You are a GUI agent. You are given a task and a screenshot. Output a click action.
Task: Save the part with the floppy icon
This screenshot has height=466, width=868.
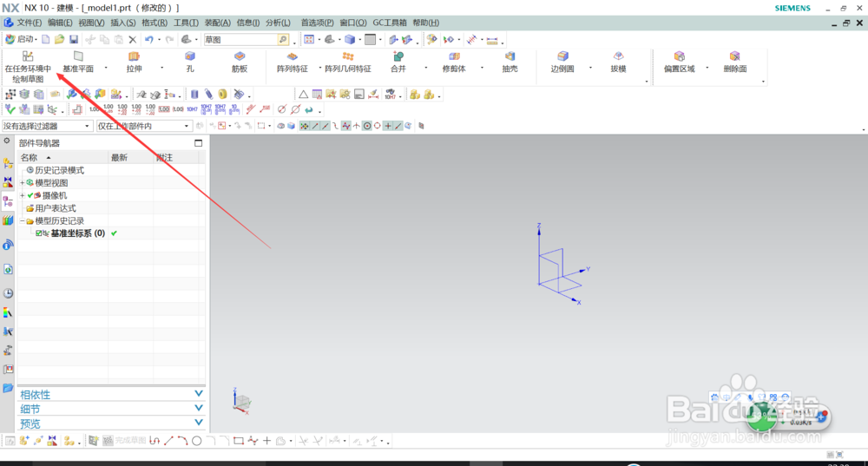coord(74,39)
